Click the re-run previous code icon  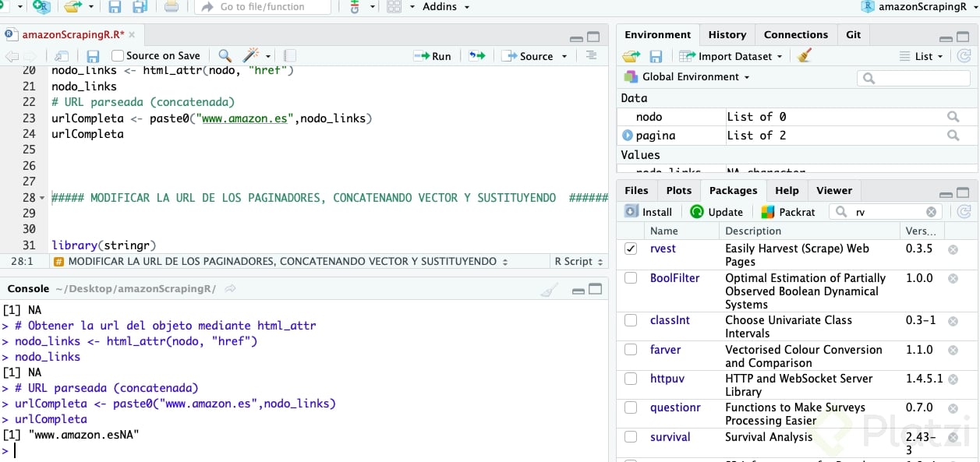pyautogui.click(x=476, y=56)
